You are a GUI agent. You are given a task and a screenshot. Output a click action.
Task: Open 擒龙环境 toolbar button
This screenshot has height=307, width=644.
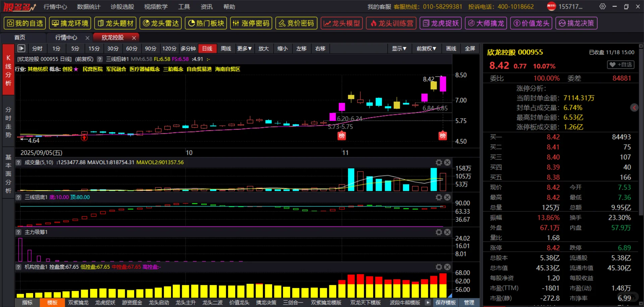pyautogui.click(x=70, y=23)
